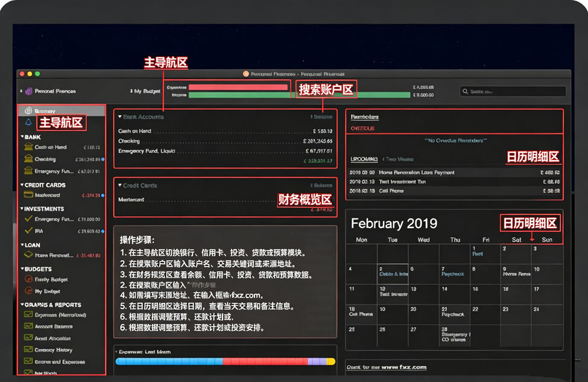This screenshot has height=382, width=588.
Task: Open Balance dropdown in Bank Accounts panel
Action: 321,116
